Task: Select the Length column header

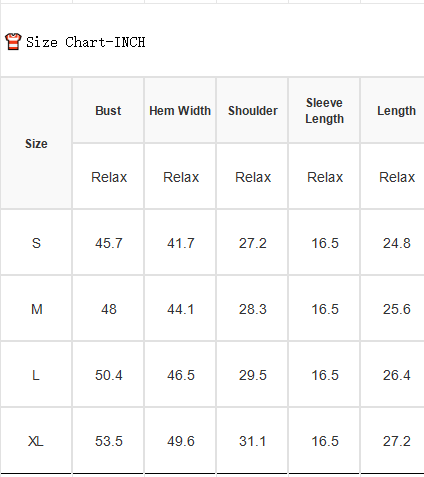Action: pyautogui.click(x=396, y=111)
